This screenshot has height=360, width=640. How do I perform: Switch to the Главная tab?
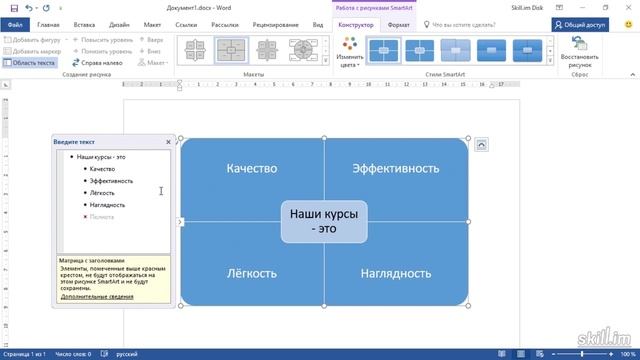tap(48, 25)
